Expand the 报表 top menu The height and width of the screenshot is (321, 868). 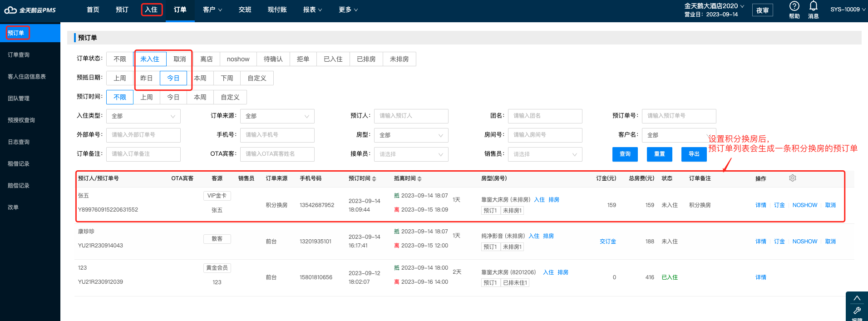(313, 10)
